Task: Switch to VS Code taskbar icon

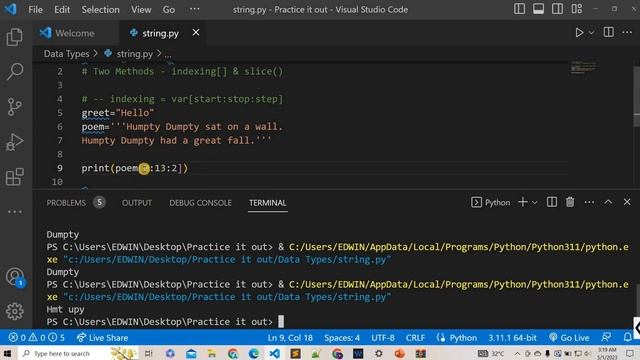Action: coord(274,353)
